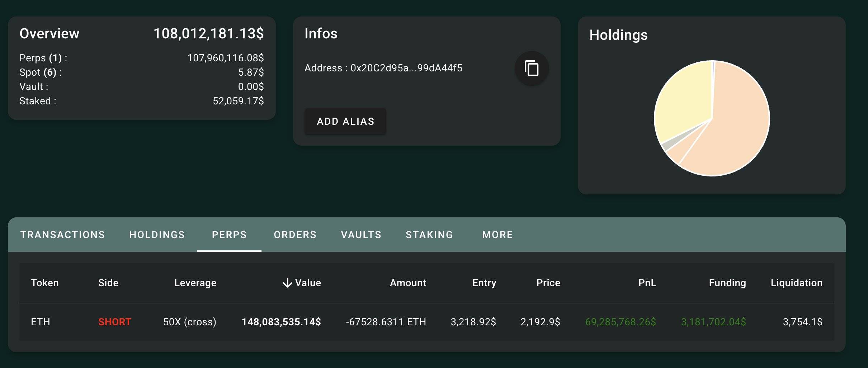Click the truncated address 0x20C2d95a...99dA44f5
868x368 pixels.
(x=383, y=68)
